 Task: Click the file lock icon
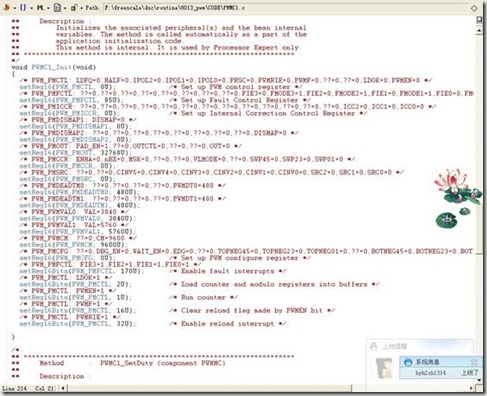point(74,7)
